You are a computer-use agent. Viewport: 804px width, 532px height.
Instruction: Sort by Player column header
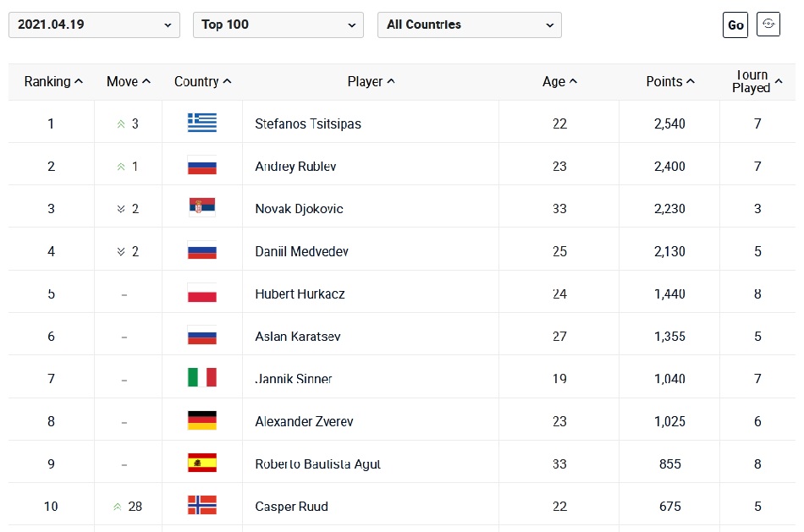coord(371,81)
